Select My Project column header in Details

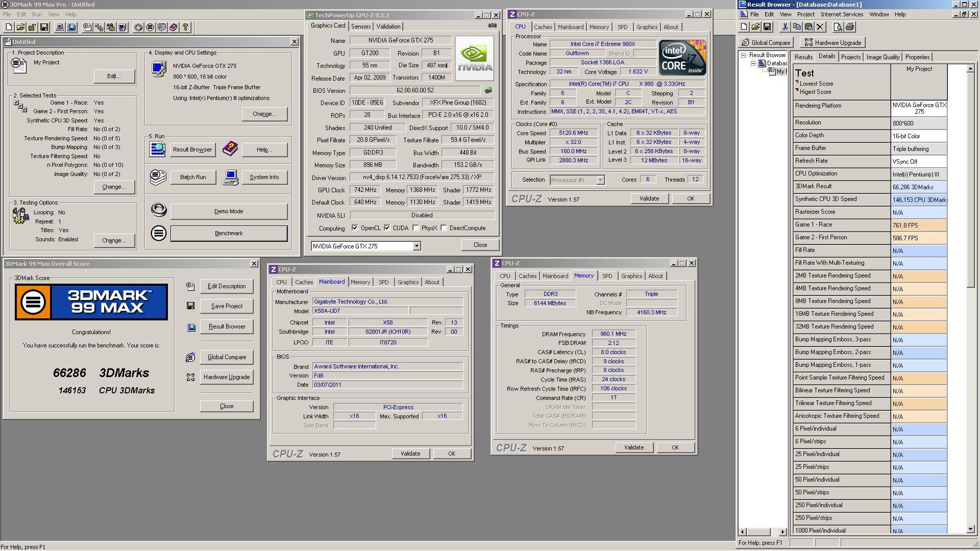tap(919, 82)
